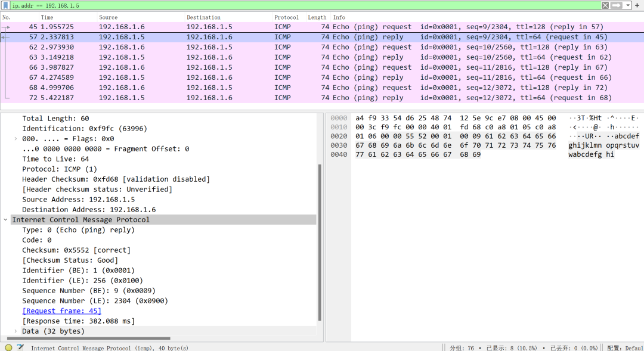Click hex offset 0030 row
The image size is (644, 351).
[456, 145]
